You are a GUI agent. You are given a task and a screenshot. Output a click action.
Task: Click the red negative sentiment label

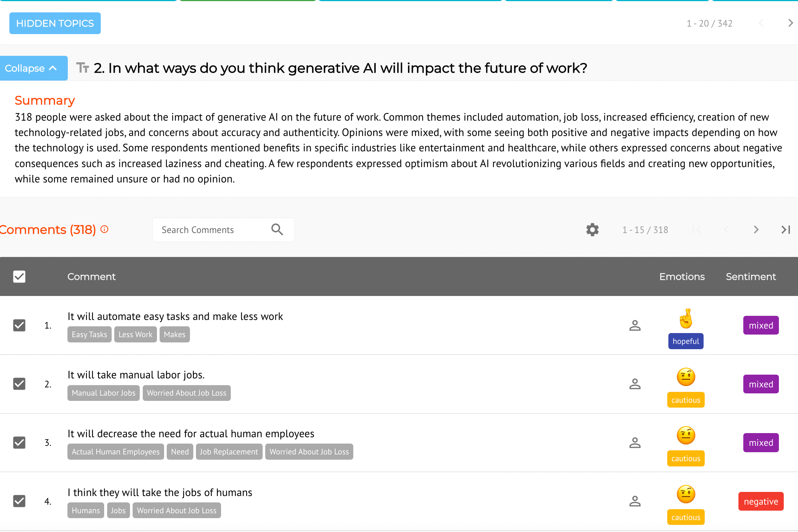point(761,501)
